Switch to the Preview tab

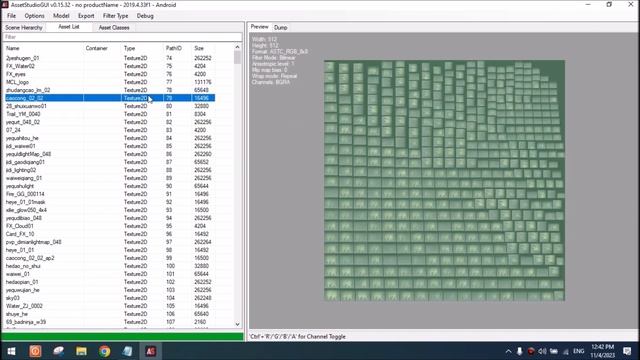(x=260, y=27)
